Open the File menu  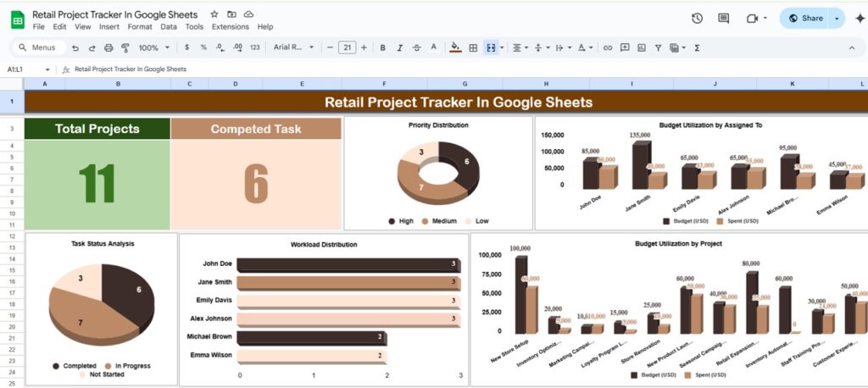click(39, 26)
